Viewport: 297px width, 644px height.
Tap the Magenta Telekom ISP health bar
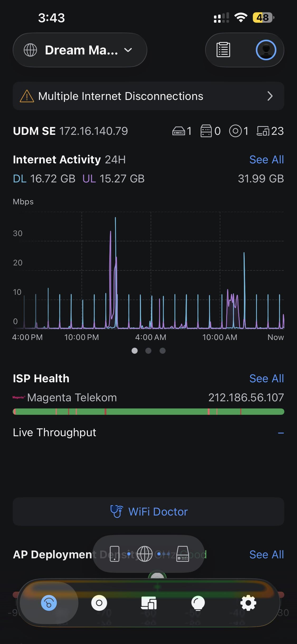(148, 412)
